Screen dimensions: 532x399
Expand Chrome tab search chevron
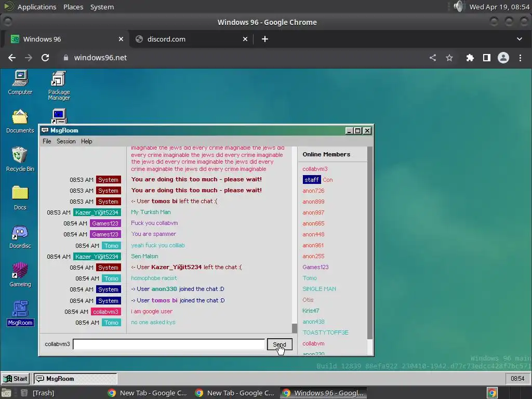520,39
